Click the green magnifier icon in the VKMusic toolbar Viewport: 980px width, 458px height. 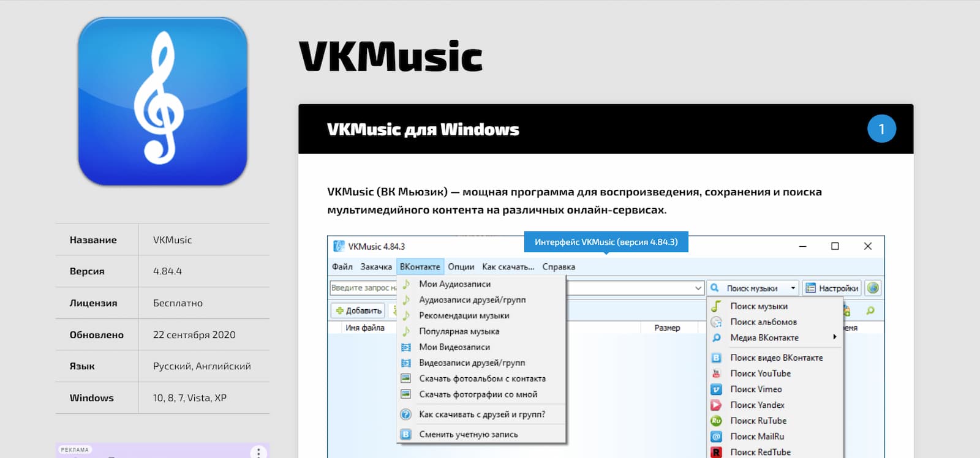click(x=870, y=310)
